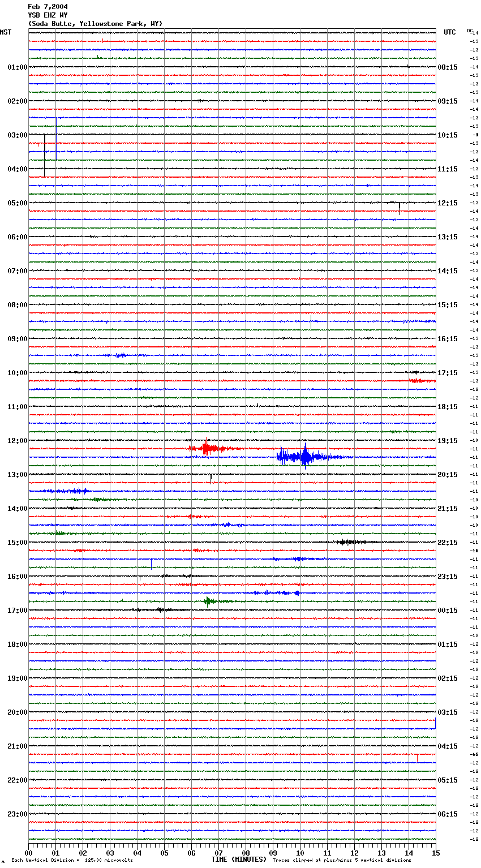Click the 06:15 UTC time label

point(448,814)
